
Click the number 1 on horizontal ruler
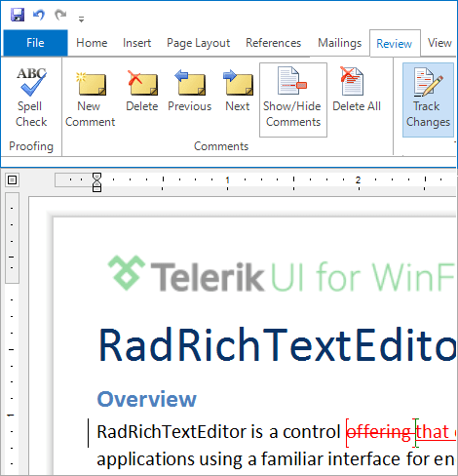pyautogui.click(x=227, y=179)
